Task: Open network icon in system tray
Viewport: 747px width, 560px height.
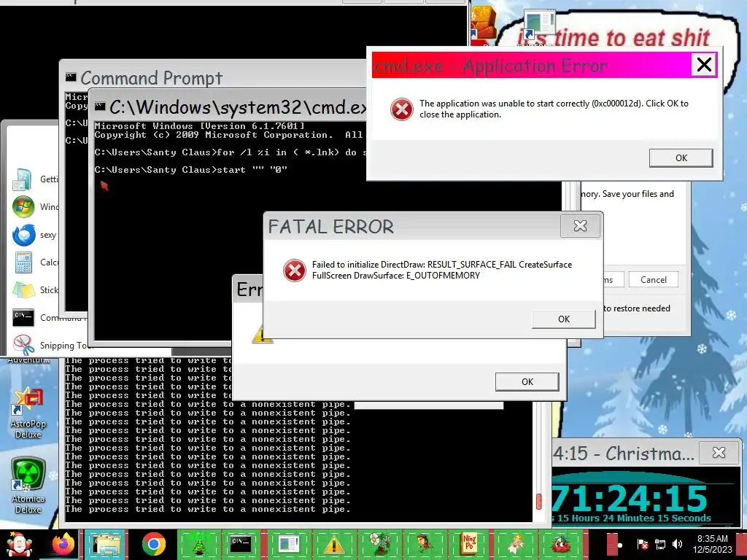Action: point(659,544)
